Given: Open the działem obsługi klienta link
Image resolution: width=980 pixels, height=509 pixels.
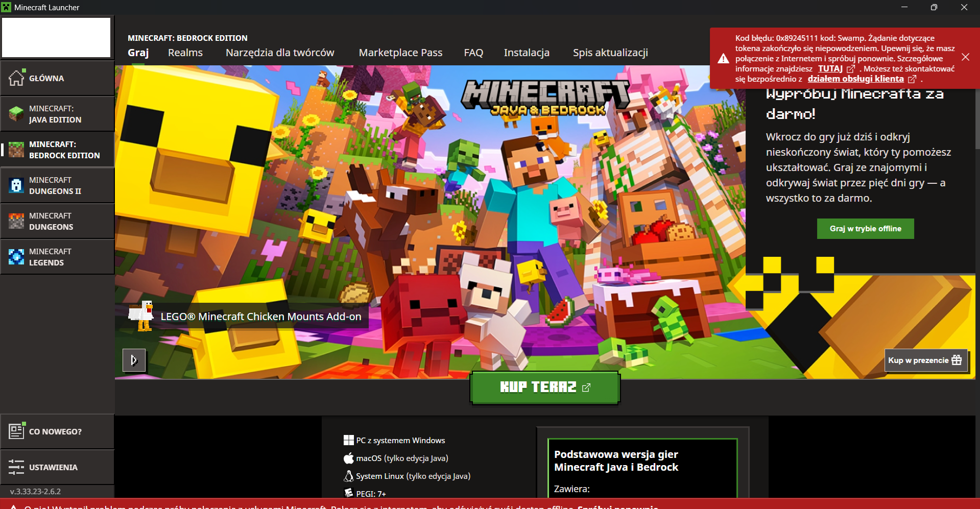Looking at the screenshot, I should click(862, 79).
